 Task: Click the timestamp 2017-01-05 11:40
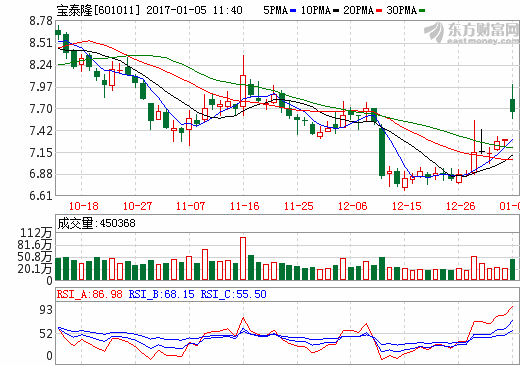point(194,10)
